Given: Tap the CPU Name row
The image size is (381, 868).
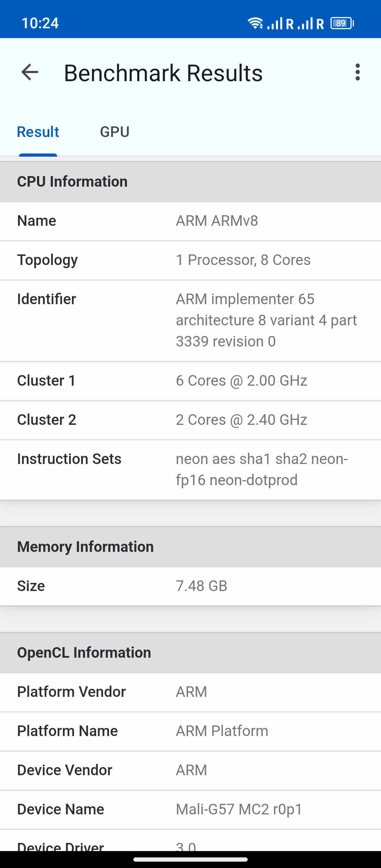Looking at the screenshot, I should coord(190,221).
